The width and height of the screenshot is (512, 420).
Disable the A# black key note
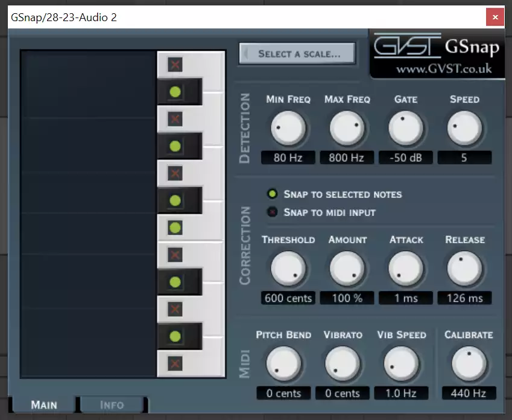pos(175,92)
